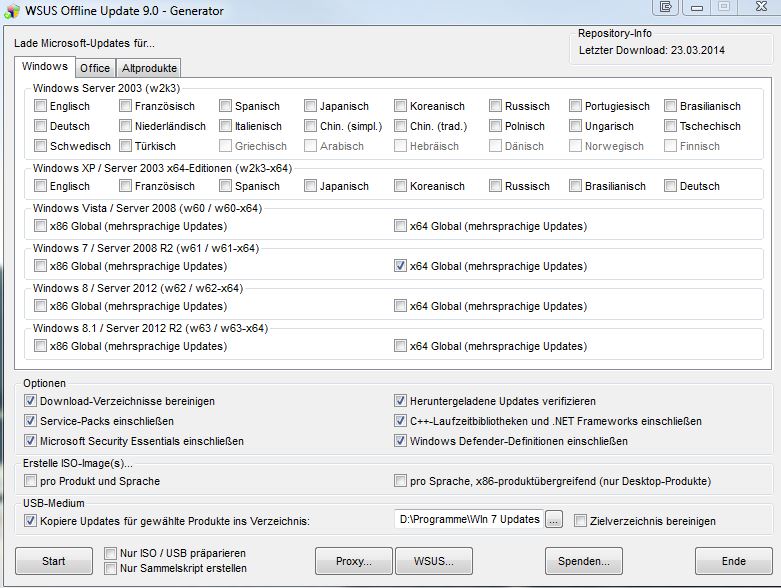This screenshot has width=781, height=588.
Task: Click the Spenden... button
Action: coord(584,561)
